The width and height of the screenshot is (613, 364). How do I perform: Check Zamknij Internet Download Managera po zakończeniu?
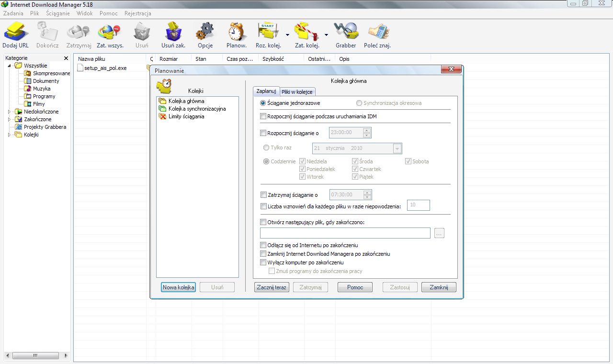coord(263,254)
